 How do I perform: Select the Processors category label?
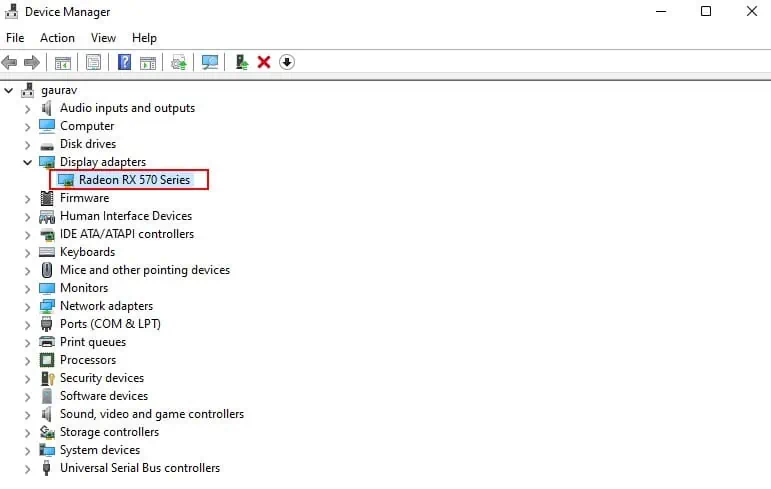point(88,360)
